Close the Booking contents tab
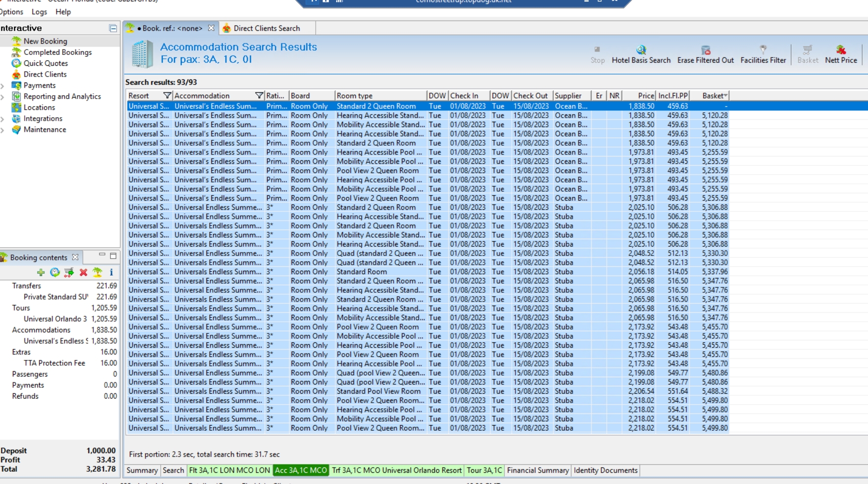The image size is (868, 484). [75, 257]
